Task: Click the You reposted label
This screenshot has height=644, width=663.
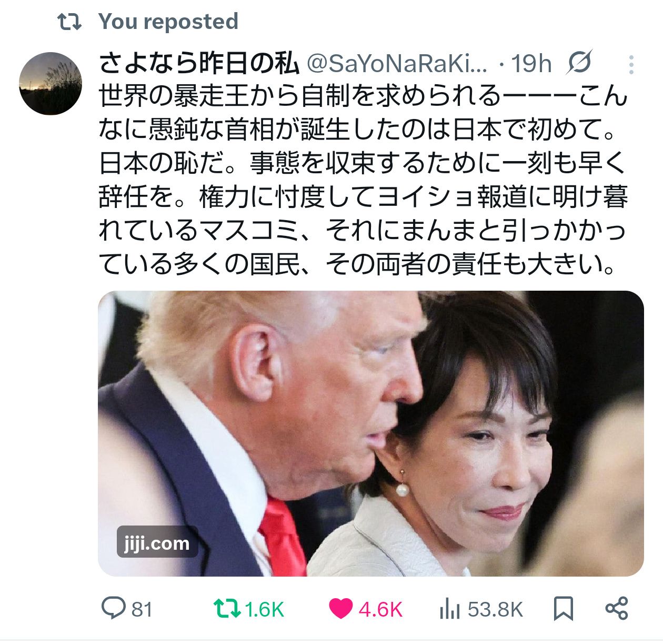Action: 168,22
